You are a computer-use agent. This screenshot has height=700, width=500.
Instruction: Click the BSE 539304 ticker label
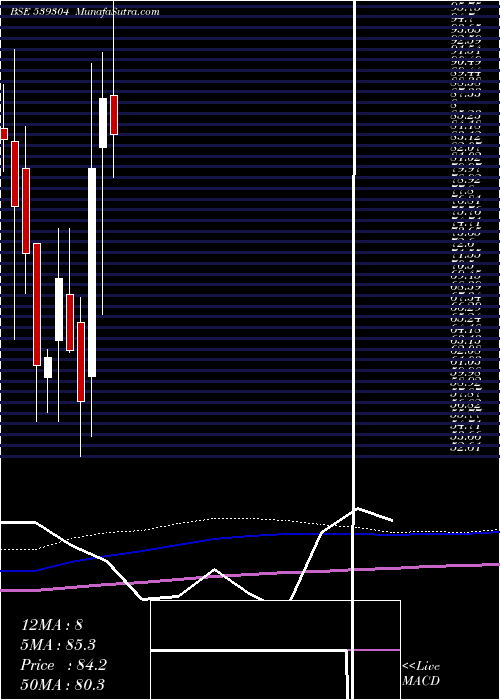[39, 12]
